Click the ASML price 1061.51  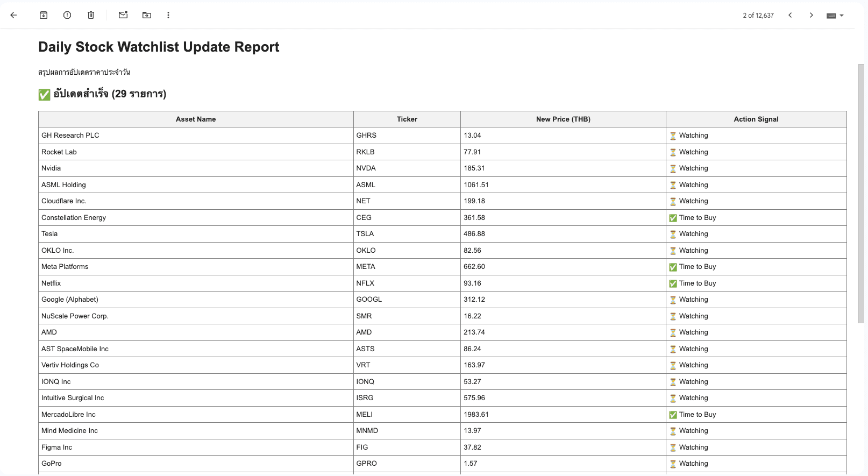[563, 185]
